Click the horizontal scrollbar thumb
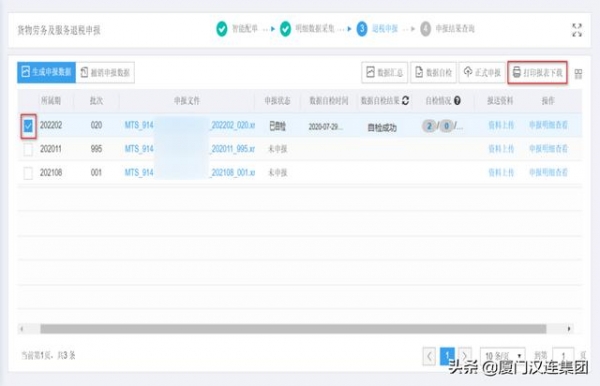The height and width of the screenshot is (386, 600). (293, 329)
